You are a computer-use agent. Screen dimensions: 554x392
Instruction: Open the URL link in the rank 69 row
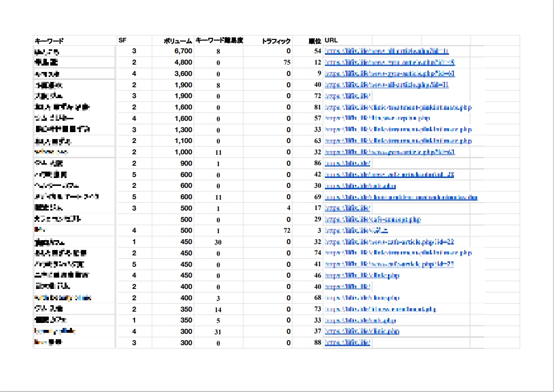(401, 197)
